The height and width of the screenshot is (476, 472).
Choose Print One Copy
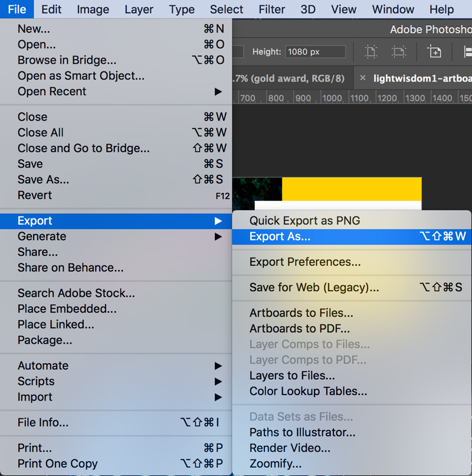point(116,464)
